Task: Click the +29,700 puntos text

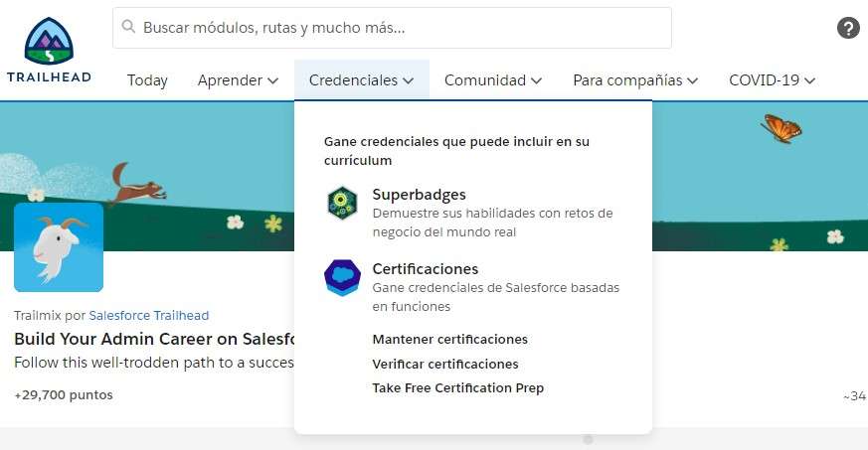Action: [x=64, y=395]
